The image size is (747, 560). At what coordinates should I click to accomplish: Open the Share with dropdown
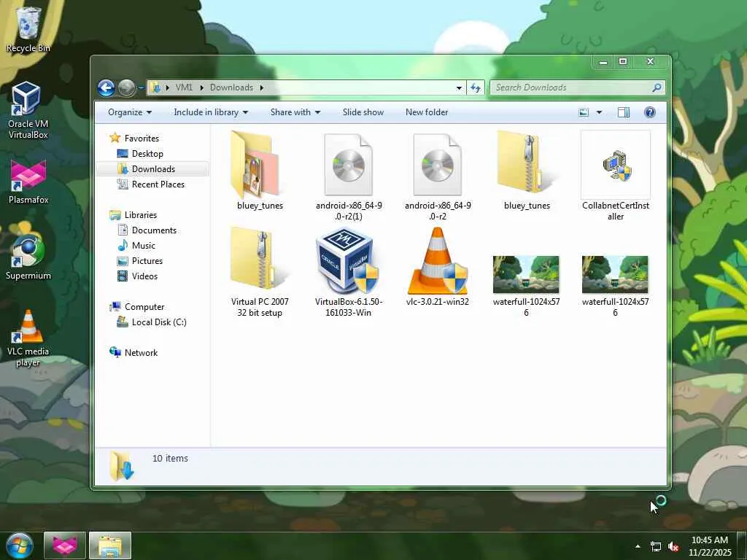295,112
